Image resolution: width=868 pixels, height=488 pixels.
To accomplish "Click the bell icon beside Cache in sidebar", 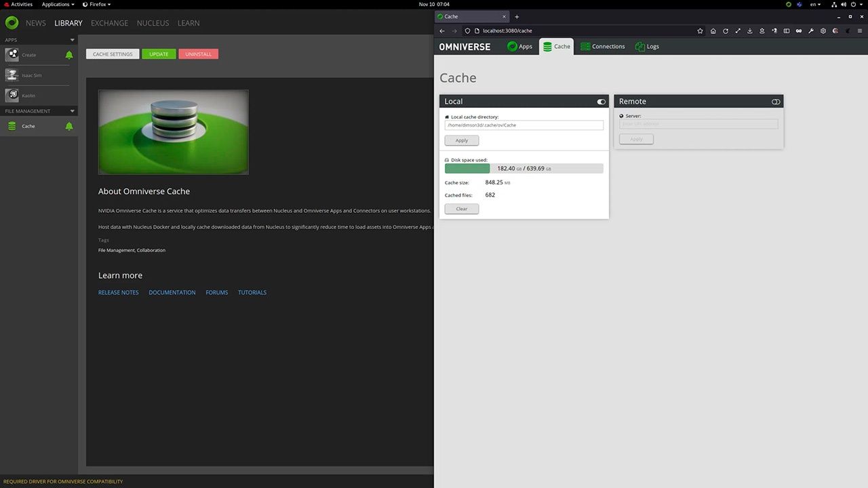I will [x=69, y=126].
